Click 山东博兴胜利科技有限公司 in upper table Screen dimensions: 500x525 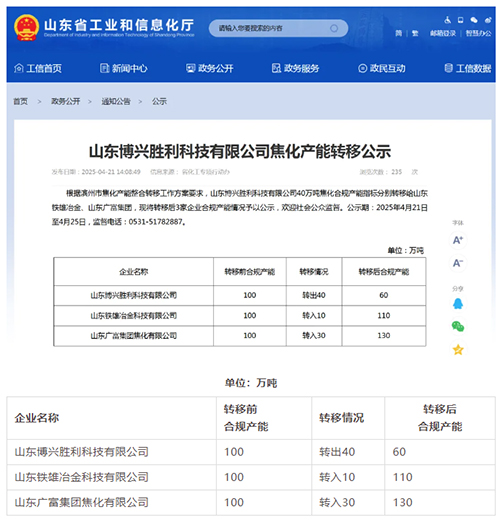tap(134, 295)
